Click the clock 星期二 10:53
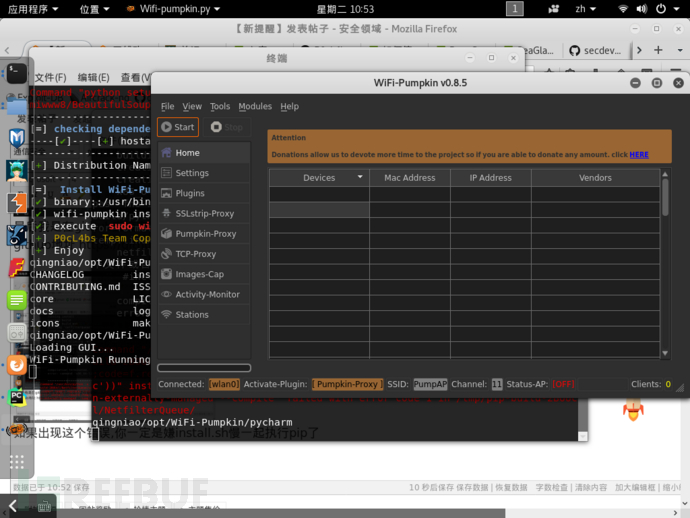 (345, 9)
